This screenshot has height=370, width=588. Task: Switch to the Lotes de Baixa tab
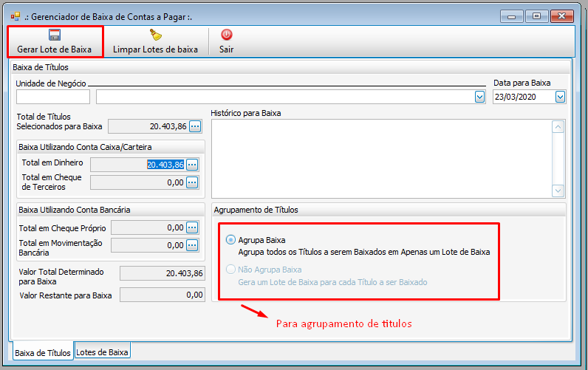(102, 352)
